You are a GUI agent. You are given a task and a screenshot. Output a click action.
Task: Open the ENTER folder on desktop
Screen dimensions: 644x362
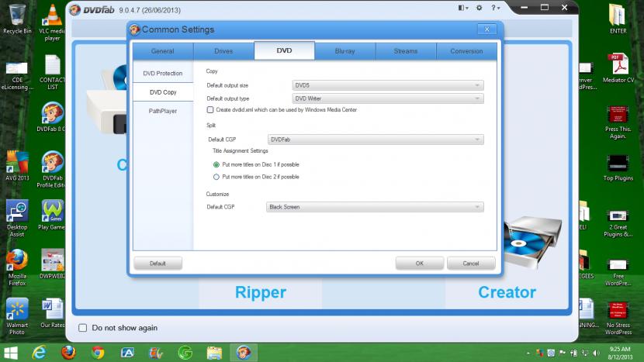click(618, 19)
